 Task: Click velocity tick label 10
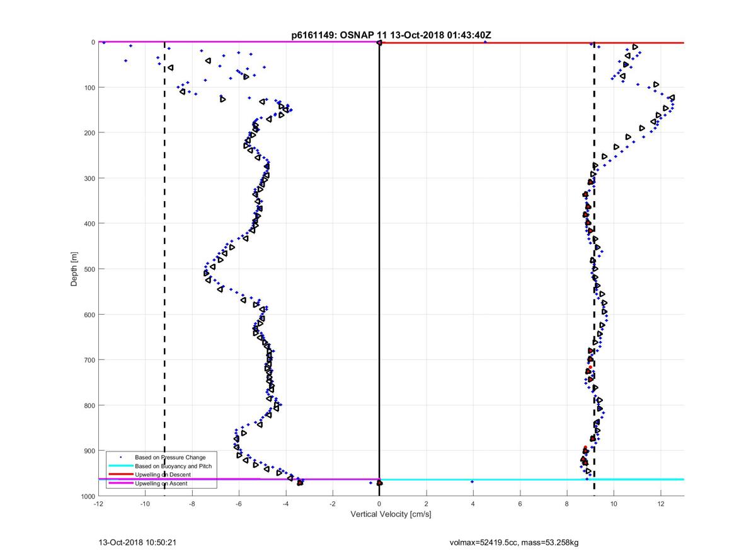point(614,503)
